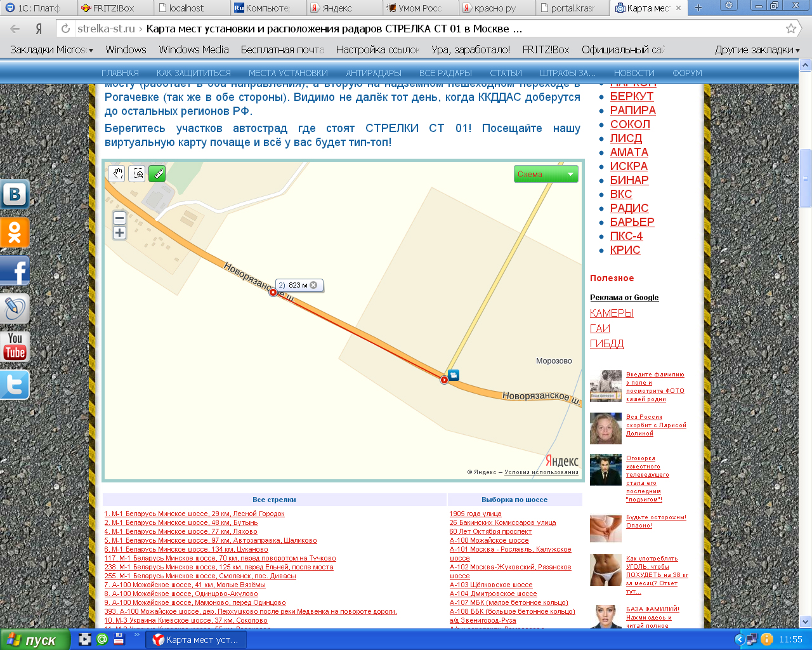
Task: Select the map hand pan tool
Action: pos(117,173)
